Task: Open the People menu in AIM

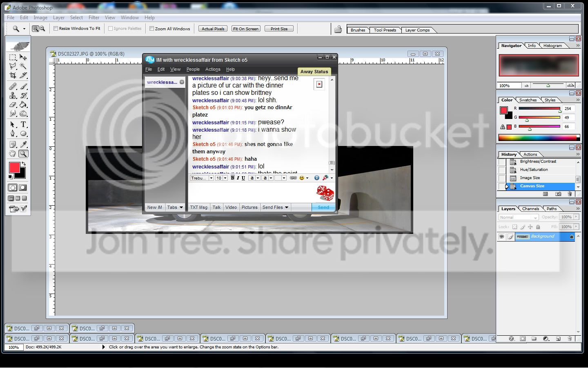Action: pyautogui.click(x=193, y=70)
